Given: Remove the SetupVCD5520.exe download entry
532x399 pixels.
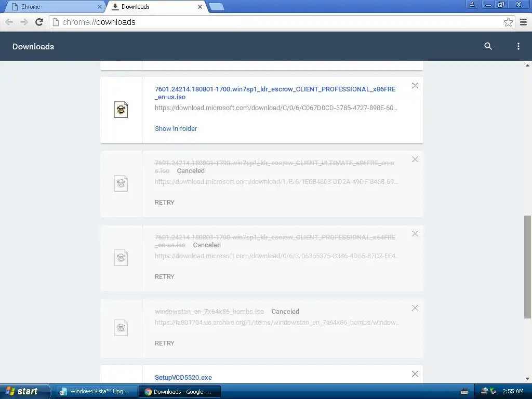Looking at the screenshot, I should point(415,374).
